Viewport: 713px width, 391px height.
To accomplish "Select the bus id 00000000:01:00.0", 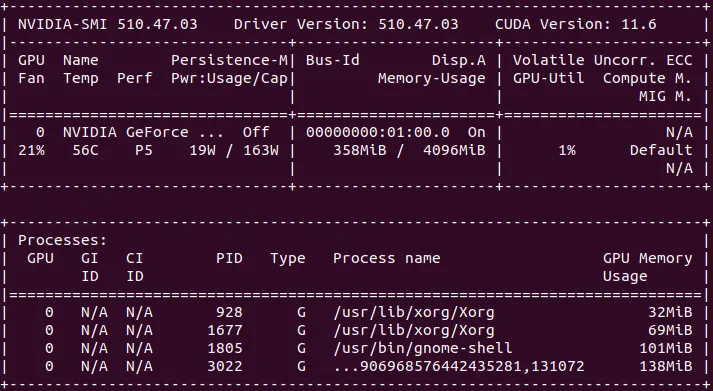I will (x=377, y=132).
